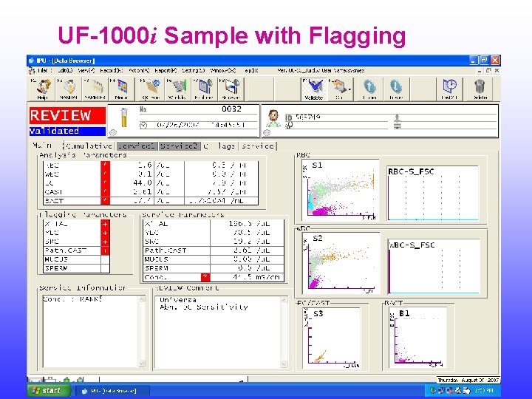This screenshot has width=532, height=399.
Task: Select SPERM row in Service Parameters
Action: (x=214, y=268)
